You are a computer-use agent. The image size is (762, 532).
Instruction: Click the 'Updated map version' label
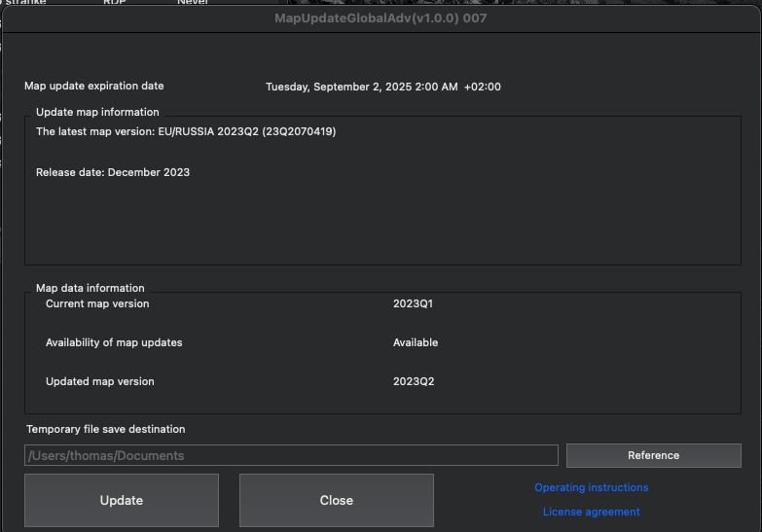pyautogui.click(x=99, y=381)
